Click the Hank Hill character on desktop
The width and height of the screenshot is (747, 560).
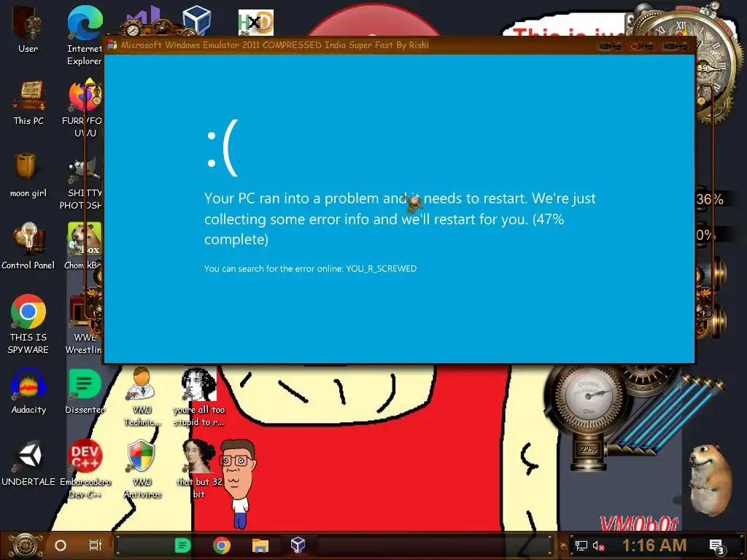(x=239, y=483)
